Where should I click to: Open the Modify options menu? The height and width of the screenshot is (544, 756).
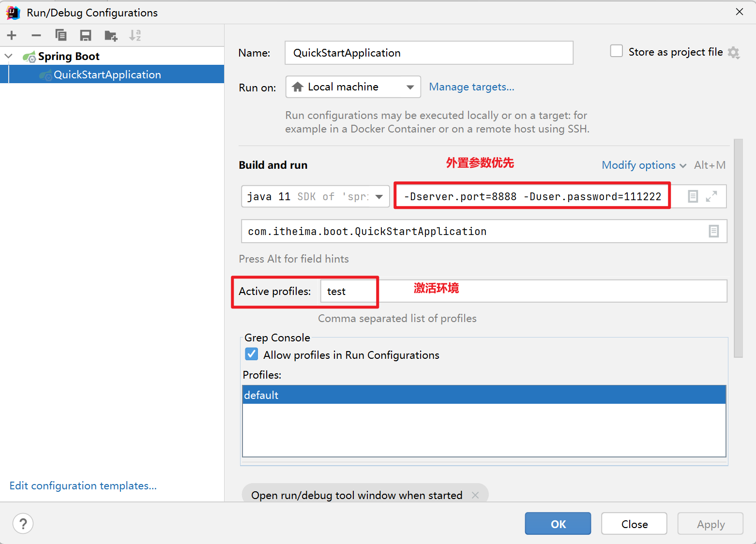click(x=643, y=165)
